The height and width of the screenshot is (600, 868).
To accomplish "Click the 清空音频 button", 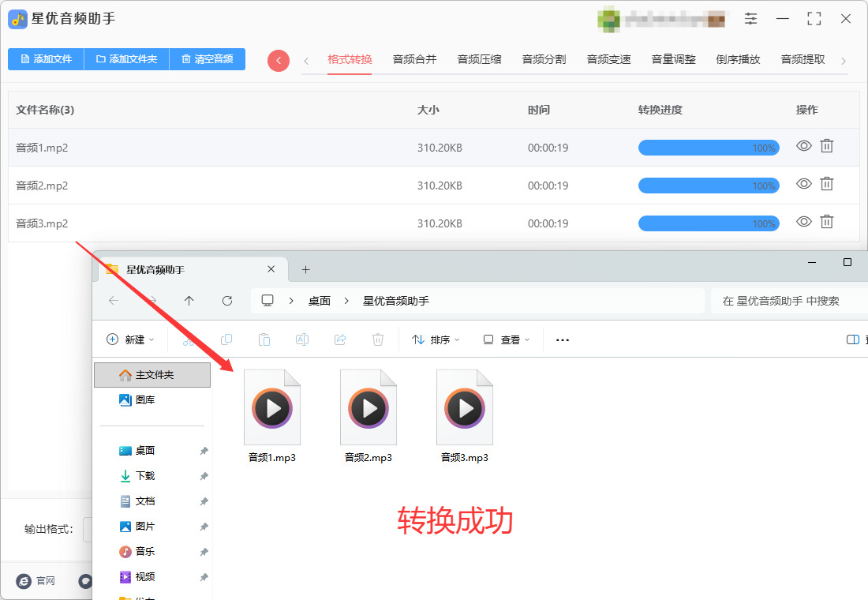I will click(207, 59).
